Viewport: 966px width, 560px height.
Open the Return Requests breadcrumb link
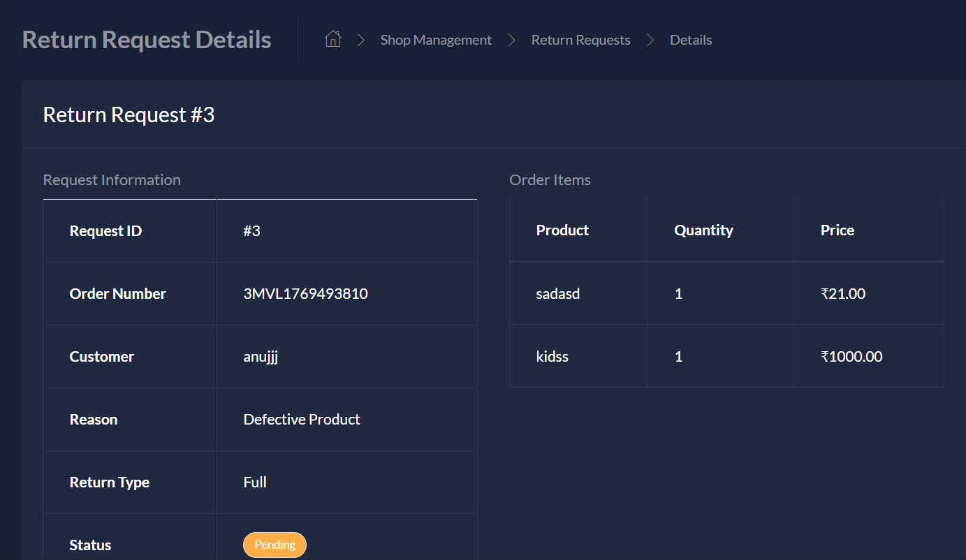click(x=580, y=40)
